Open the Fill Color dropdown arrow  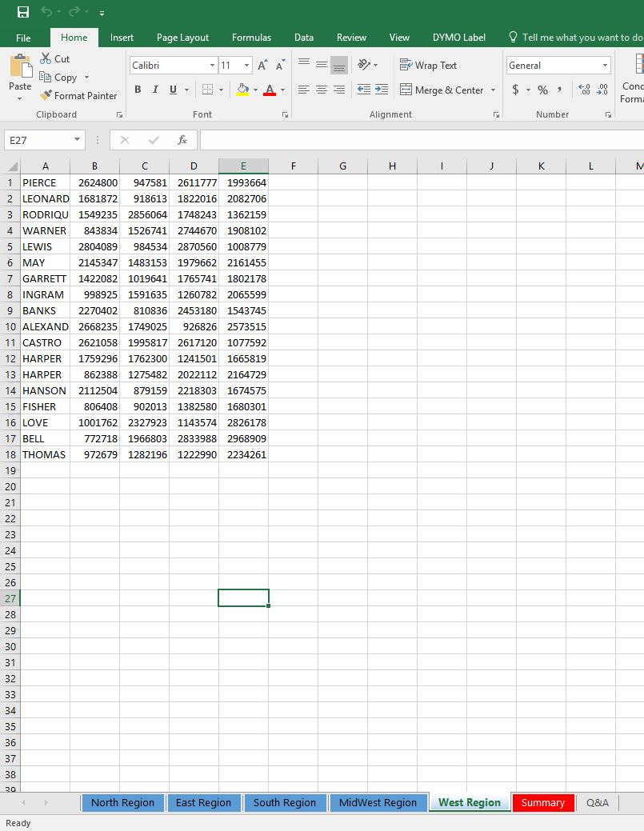(254, 90)
